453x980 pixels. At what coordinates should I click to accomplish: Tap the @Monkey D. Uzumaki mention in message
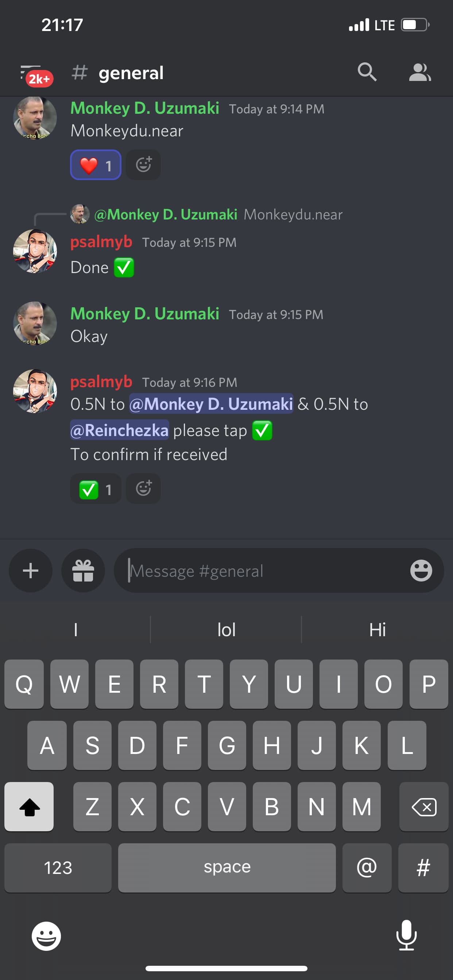pos(211,404)
